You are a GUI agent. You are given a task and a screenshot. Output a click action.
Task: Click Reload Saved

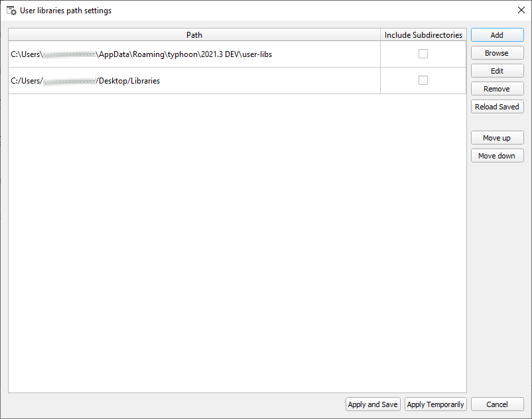pos(497,107)
